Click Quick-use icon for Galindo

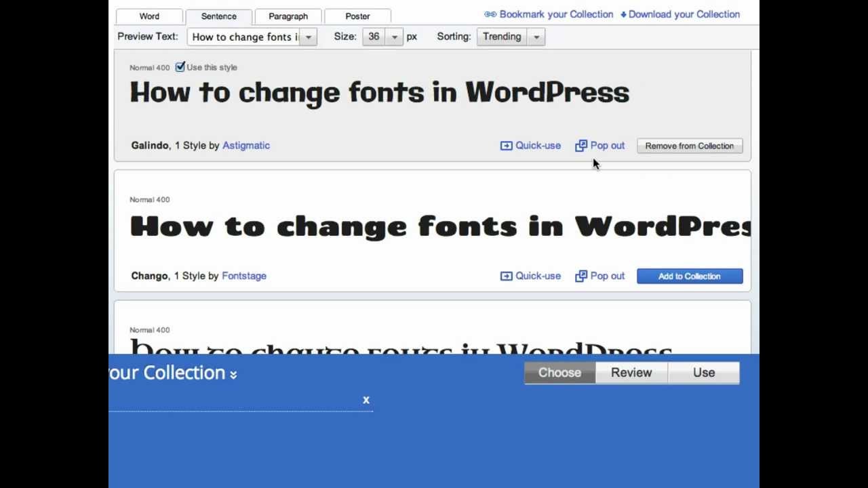click(x=506, y=146)
